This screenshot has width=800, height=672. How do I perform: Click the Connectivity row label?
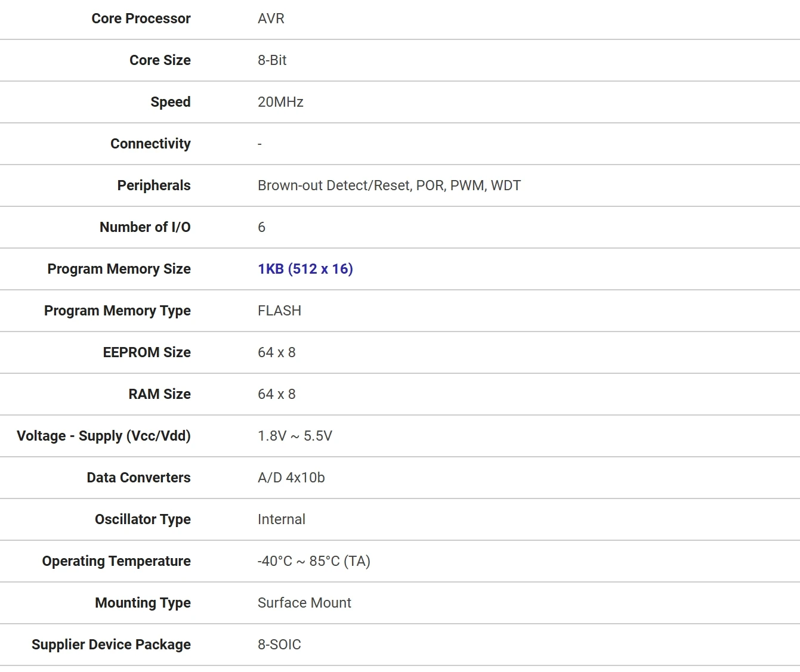(x=150, y=144)
